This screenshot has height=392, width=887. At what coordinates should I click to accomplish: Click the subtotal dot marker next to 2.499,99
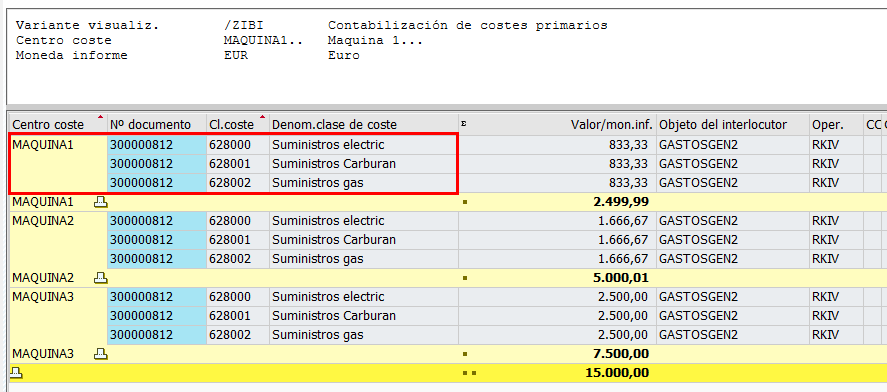pos(465,202)
